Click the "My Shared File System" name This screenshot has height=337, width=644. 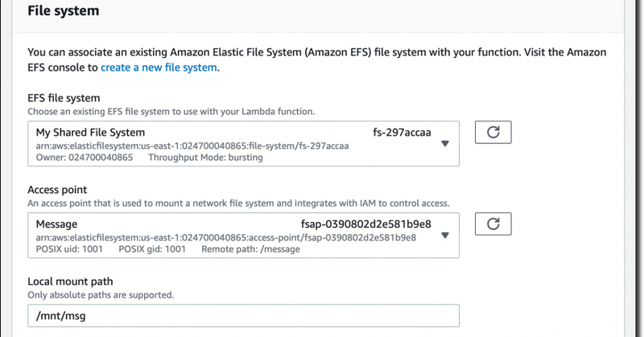click(x=91, y=132)
